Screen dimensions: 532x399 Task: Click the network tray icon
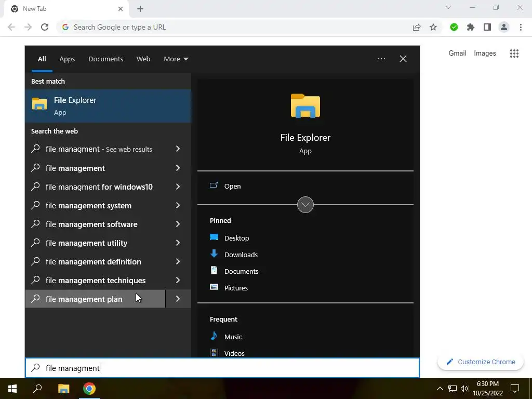(x=453, y=389)
